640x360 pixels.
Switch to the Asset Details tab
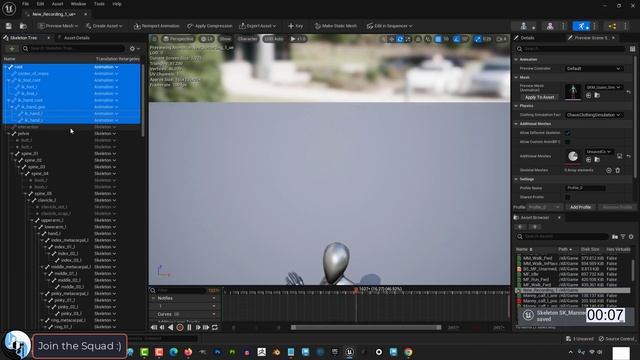click(x=77, y=38)
